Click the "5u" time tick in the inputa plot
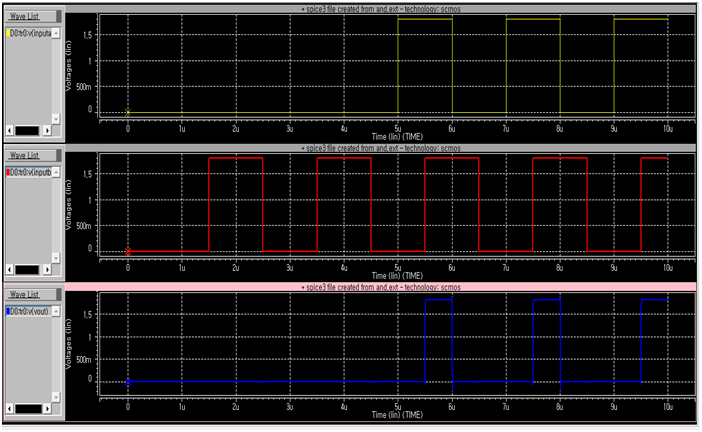The image size is (702, 432). (398, 129)
